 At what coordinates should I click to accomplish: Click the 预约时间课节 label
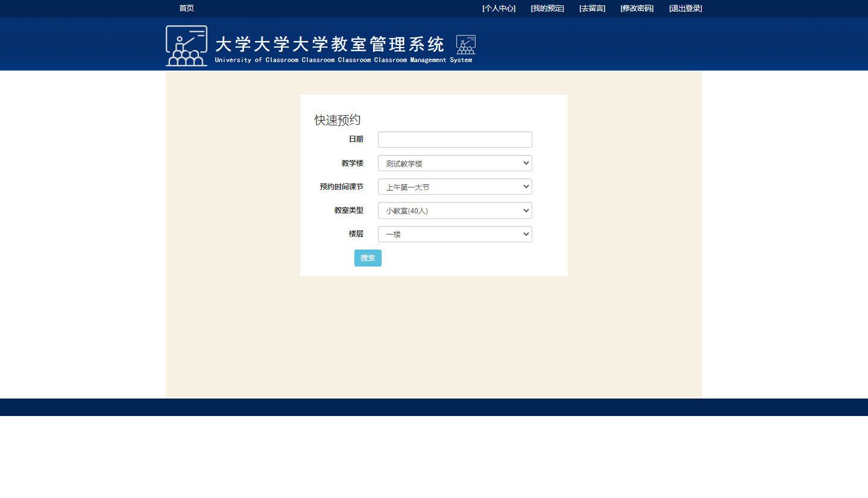pyautogui.click(x=342, y=187)
